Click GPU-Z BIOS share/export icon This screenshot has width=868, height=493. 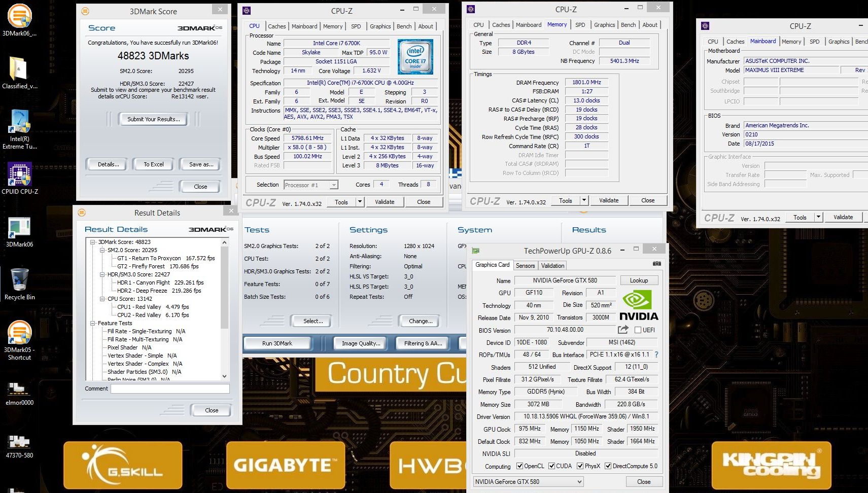[x=623, y=330]
